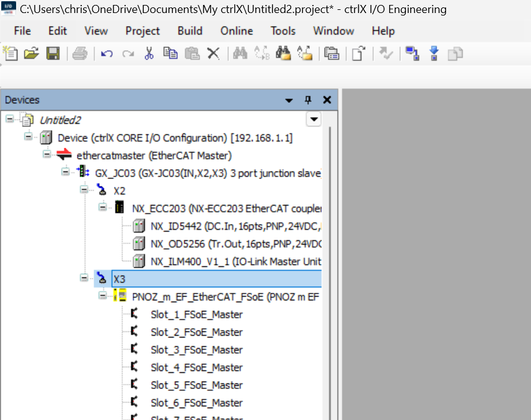The image size is (531, 420).
Task: Select the NX_OD5256 output module
Action: pos(236,244)
